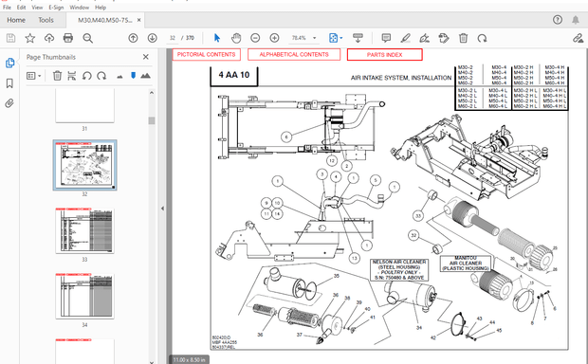Click the PARTS INDEX link
Screen dimensions: 588x364
(x=385, y=55)
